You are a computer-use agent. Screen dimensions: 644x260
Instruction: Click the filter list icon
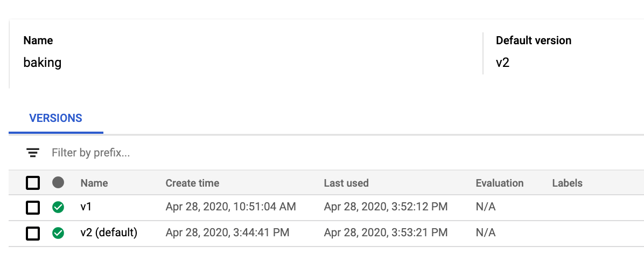[33, 153]
